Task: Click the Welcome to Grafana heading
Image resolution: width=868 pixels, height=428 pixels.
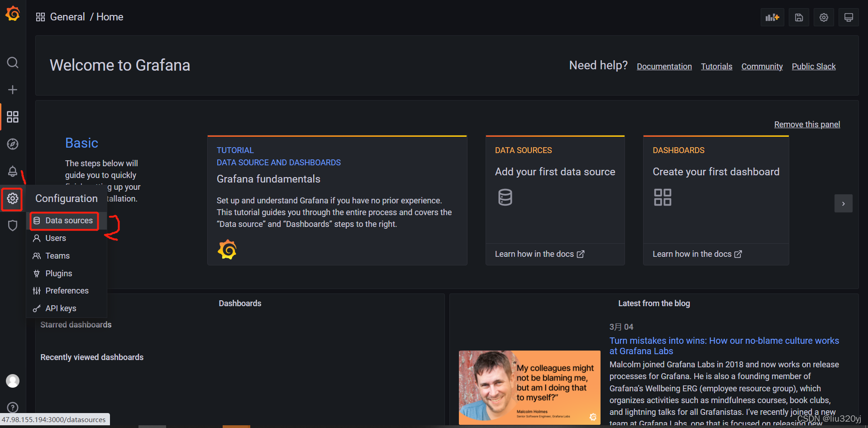Action: (120, 65)
